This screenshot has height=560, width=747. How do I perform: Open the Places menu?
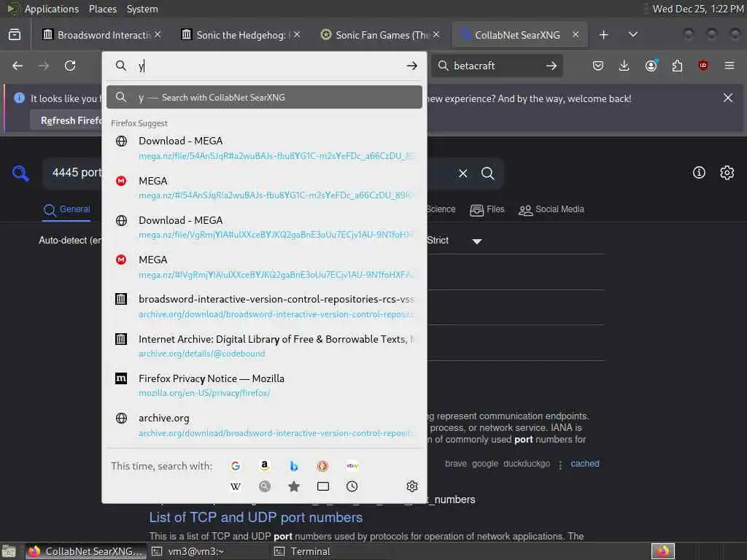click(x=102, y=9)
